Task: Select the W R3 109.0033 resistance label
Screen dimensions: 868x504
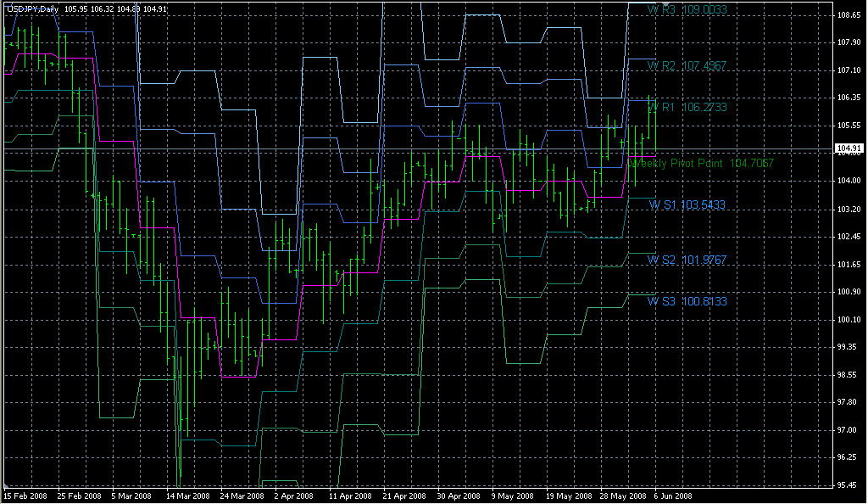Action: [687, 9]
